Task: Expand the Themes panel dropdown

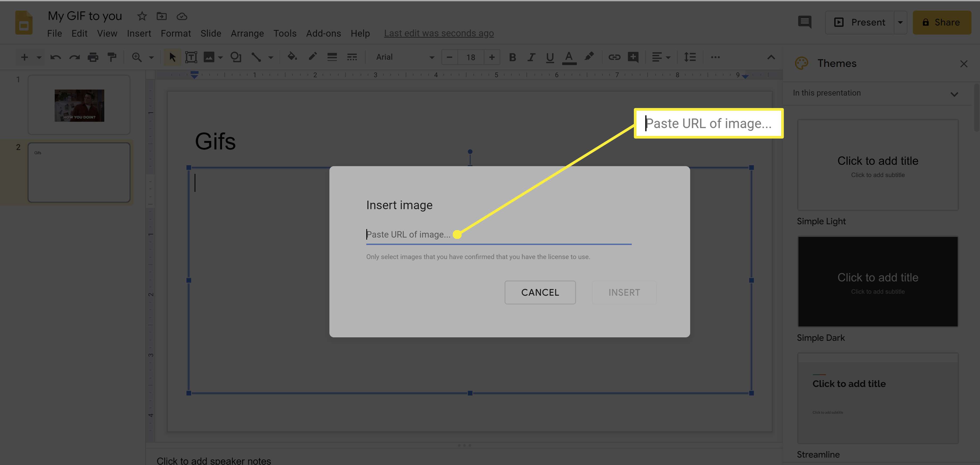Action: pos(954,94)
